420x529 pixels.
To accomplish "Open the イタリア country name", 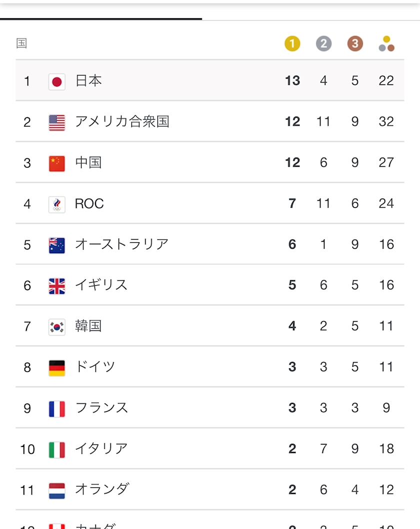I will tap(101, 448).
